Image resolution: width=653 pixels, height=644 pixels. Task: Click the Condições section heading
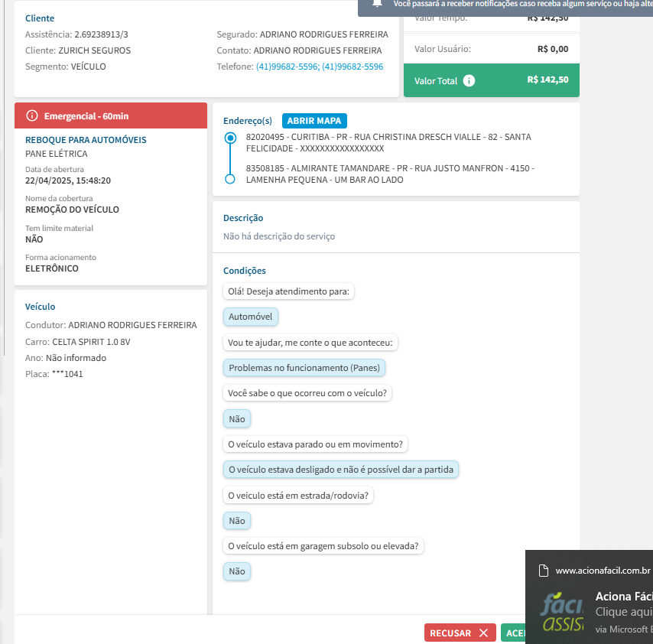(x=245, y=271)
